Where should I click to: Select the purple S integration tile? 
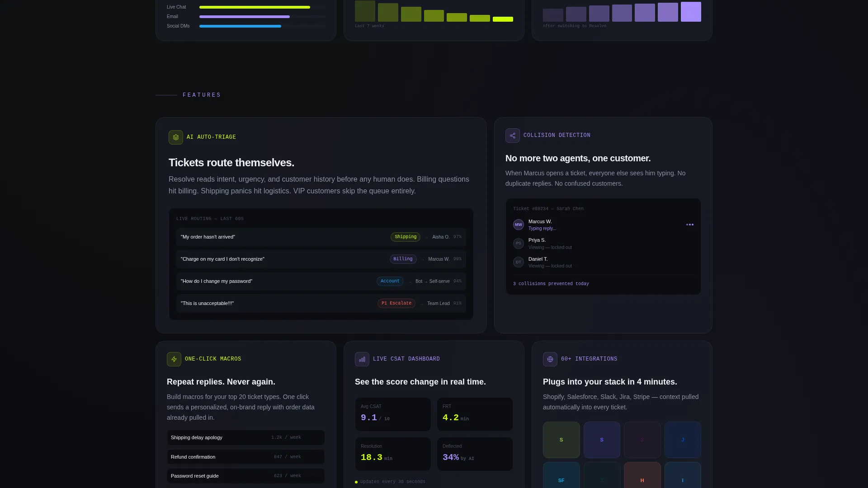coord(602,440)
